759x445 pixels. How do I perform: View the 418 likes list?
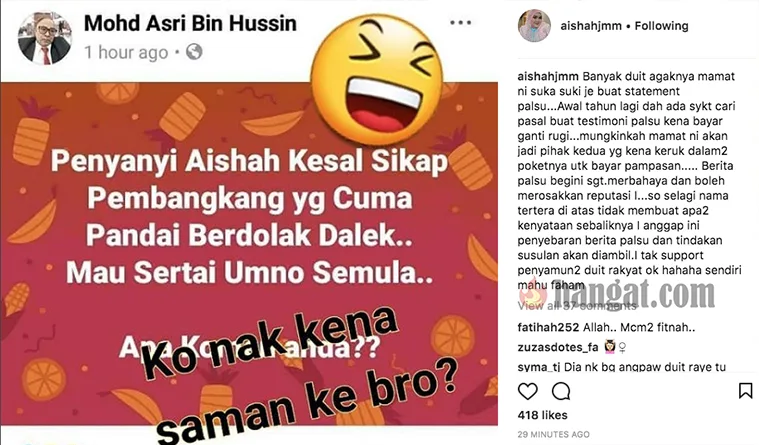point(542,415)
